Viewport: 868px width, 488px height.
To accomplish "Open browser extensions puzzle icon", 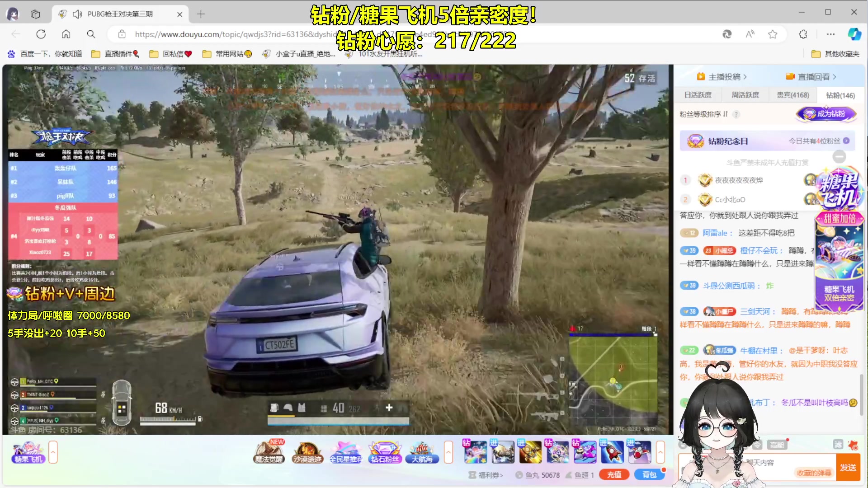I will point(803,34).
